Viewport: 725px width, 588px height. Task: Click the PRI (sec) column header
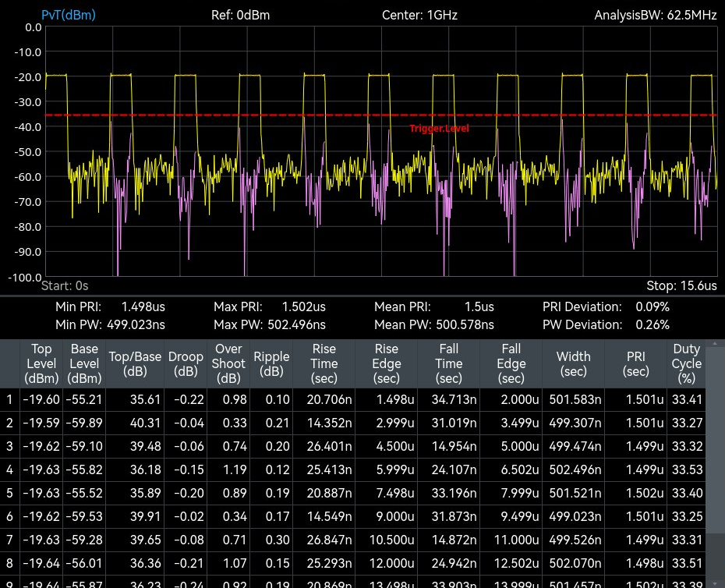[636, 363]
